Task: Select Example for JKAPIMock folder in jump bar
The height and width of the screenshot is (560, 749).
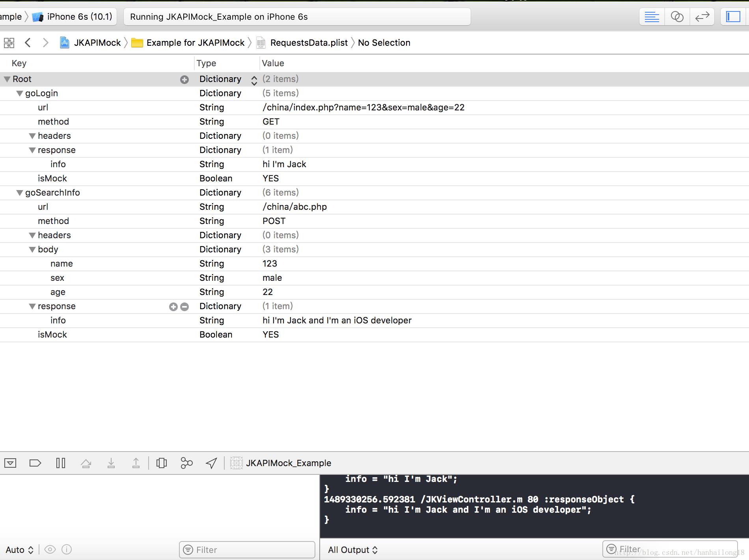Action: click(x=188, y=43)
